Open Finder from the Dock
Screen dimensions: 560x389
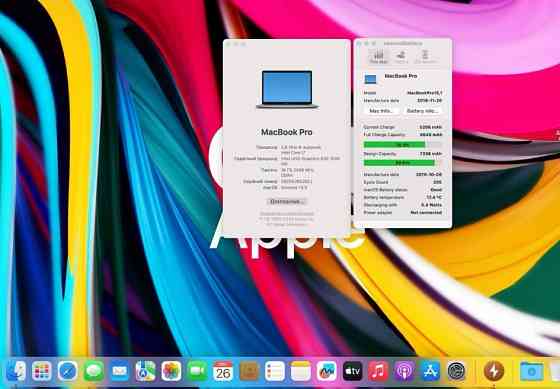(x=16, y=371)
